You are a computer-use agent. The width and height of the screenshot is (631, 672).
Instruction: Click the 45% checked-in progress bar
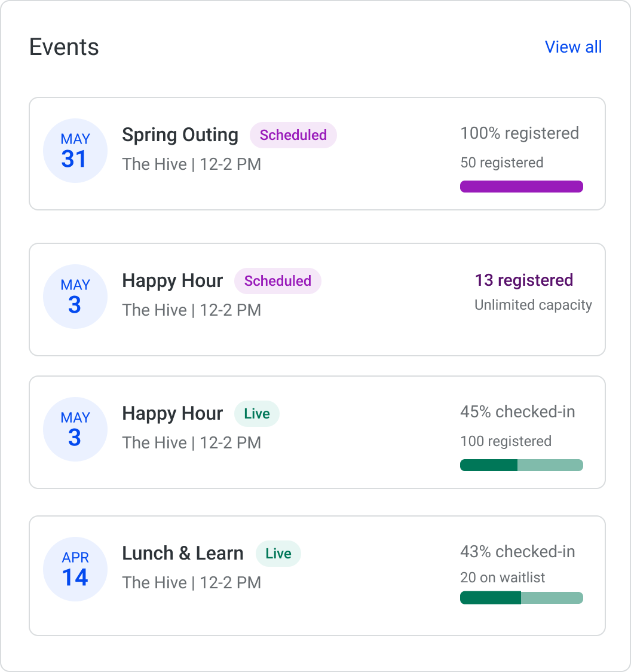click(521, 465)
